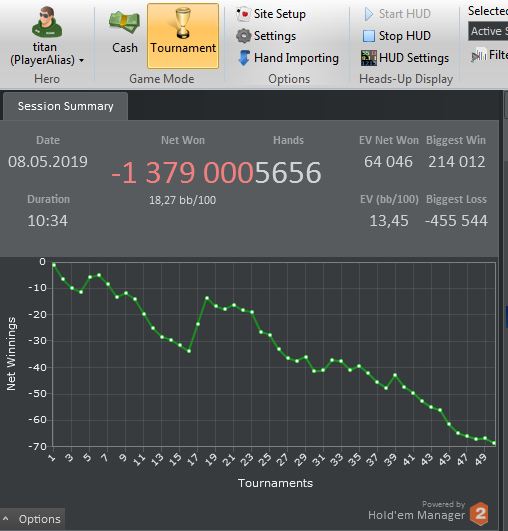
Task: Open HUD Settings
Action: click(x=405, y=58)
